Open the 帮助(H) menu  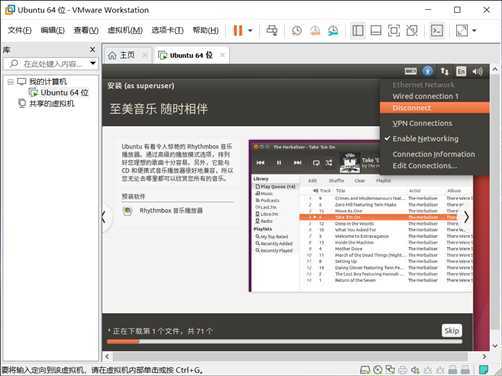(206, 30)
